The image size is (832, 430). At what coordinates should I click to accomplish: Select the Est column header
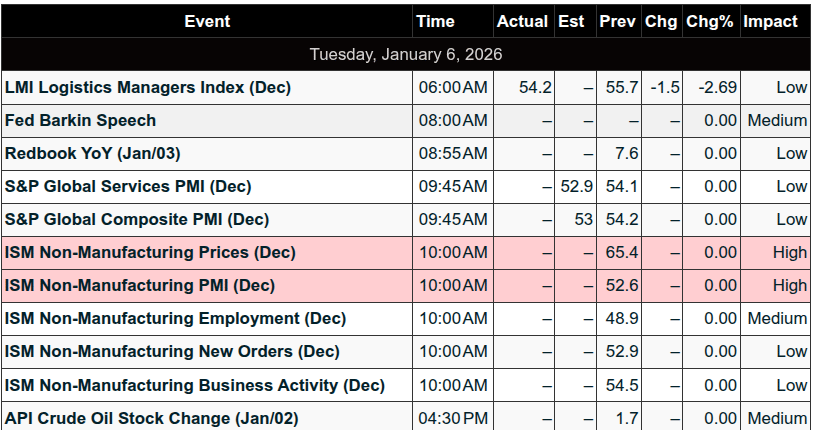point(570,21)
